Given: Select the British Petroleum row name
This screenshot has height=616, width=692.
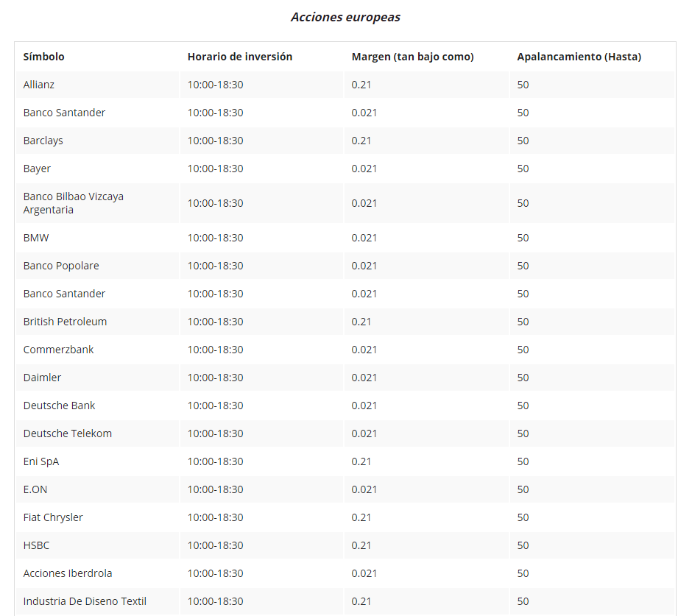Looking at the screenshot, I should (65, 322).
